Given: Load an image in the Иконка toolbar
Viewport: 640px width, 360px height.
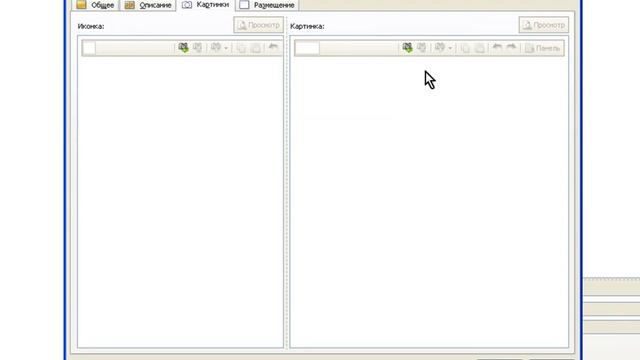Looking at the screenshot, I should 183,48.
